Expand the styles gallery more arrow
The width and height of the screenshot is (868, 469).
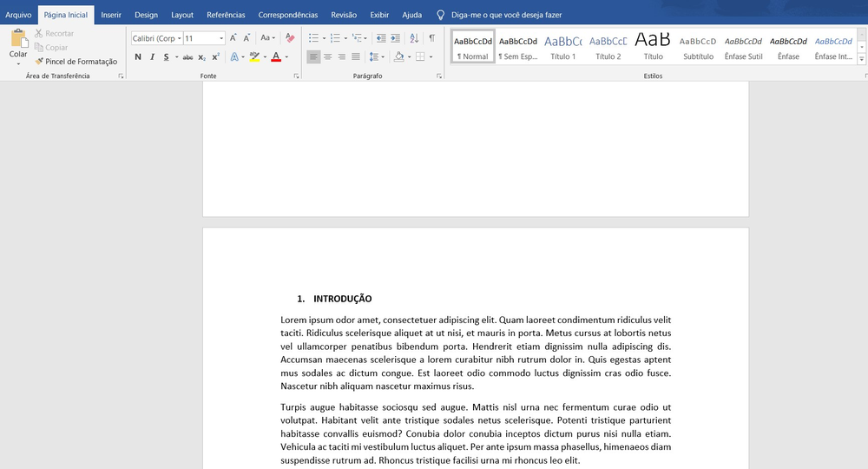point(861,59)
